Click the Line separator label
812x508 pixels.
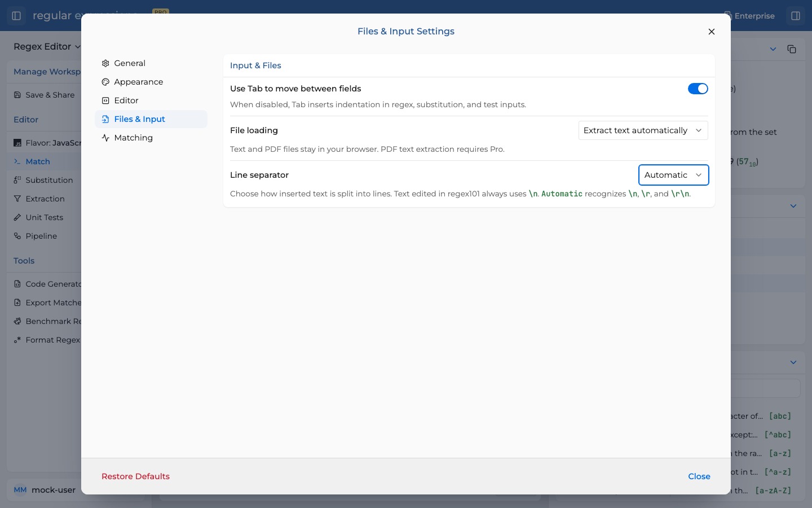point(259,175)
